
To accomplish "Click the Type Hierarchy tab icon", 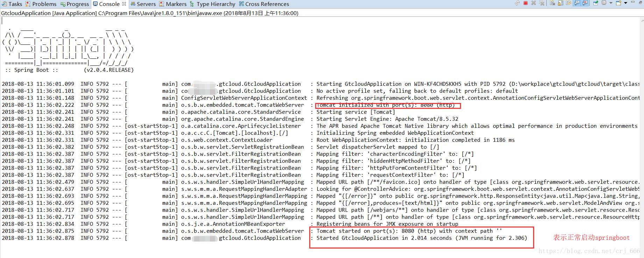I will (192, 4).
